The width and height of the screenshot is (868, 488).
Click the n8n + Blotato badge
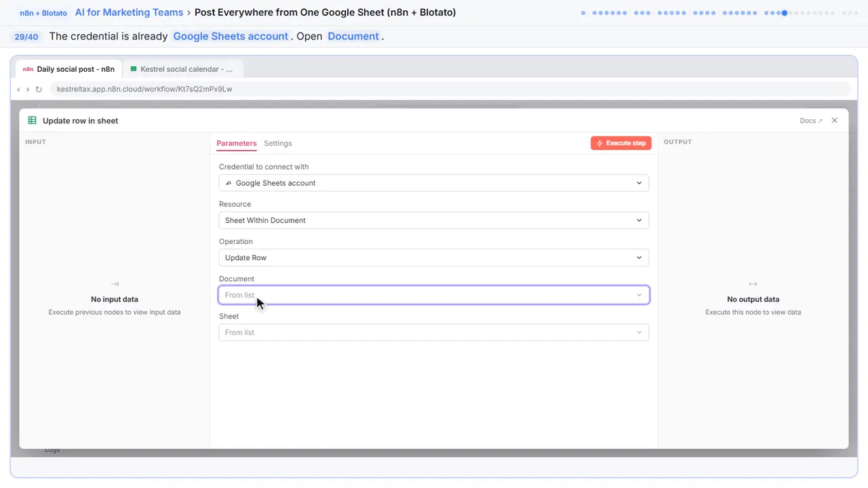point(43,13)
